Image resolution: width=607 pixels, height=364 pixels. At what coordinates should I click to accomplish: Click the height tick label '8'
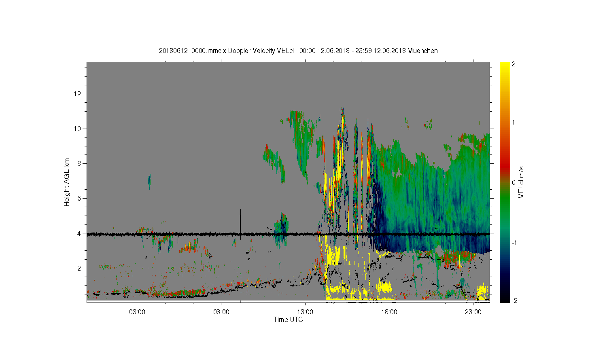coord(80,163)
